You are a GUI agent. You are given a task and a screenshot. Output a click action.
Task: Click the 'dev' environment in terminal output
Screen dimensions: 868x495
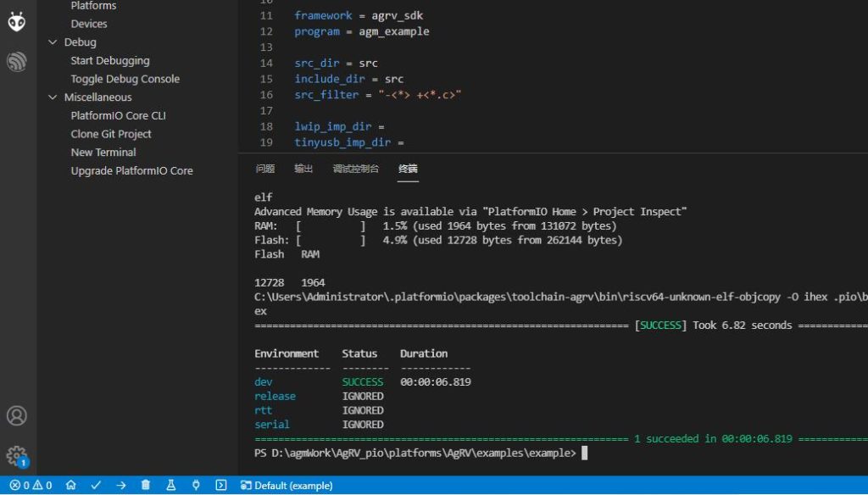point(264,382)
